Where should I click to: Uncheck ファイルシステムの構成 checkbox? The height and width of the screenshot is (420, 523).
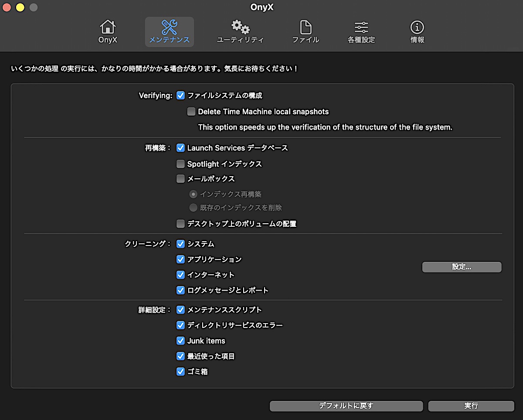point(180,96)
